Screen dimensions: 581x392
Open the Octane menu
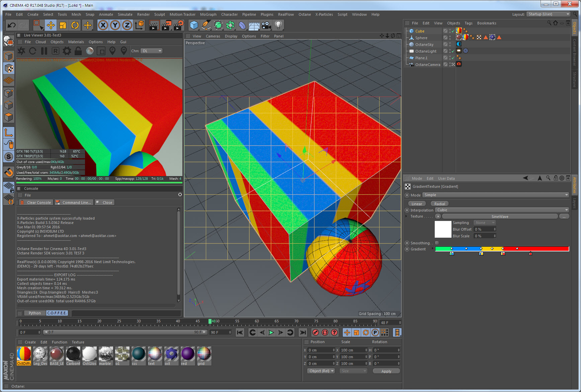[305, 14]
